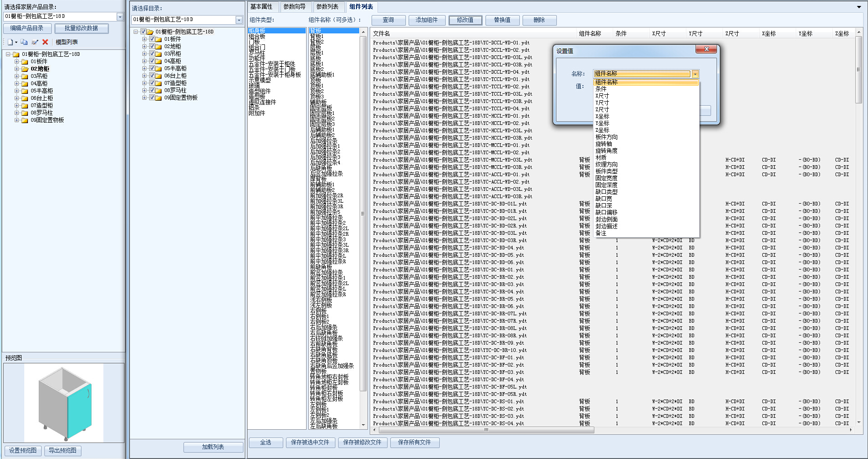This screenshot has width=868, height=459.
Task: Click the 添加组件 button
Action: tap(426, 20)
